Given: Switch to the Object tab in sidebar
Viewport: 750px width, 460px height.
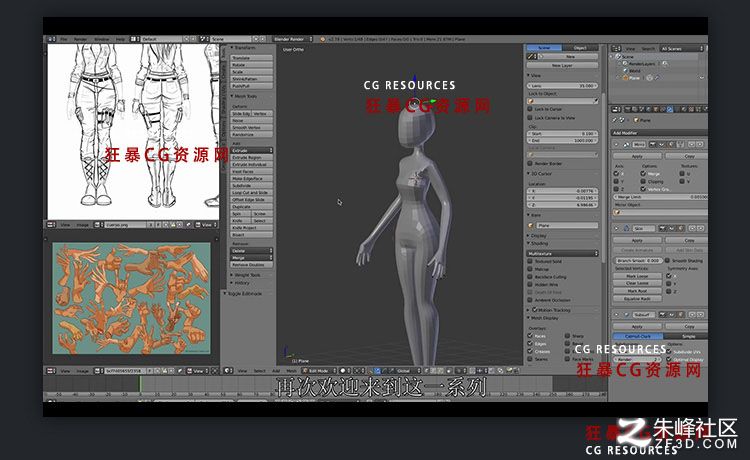Looking at the screenshot, I should (581, 48).
